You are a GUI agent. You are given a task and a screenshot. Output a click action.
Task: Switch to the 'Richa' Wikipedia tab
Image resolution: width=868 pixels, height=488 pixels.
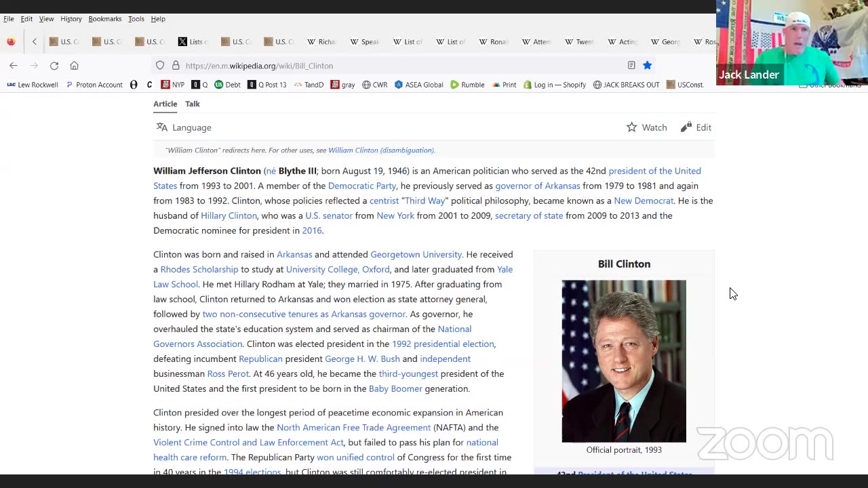321,41
